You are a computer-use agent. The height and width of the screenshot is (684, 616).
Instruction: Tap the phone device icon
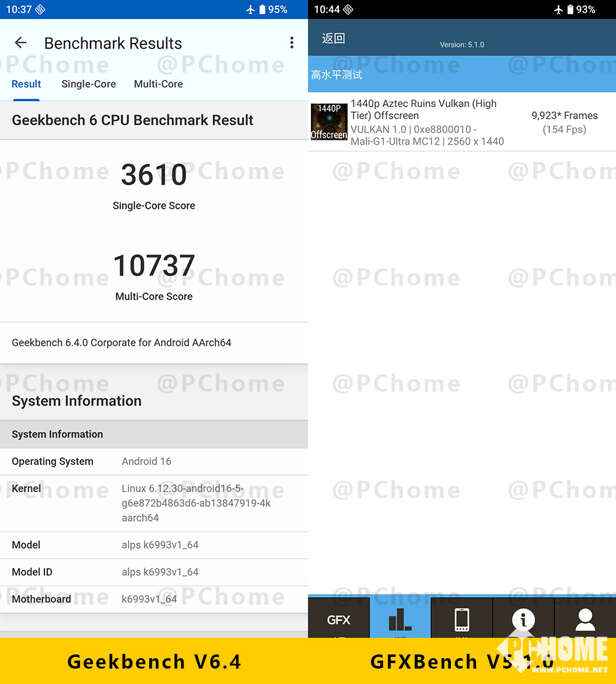(x=462, y=619)
